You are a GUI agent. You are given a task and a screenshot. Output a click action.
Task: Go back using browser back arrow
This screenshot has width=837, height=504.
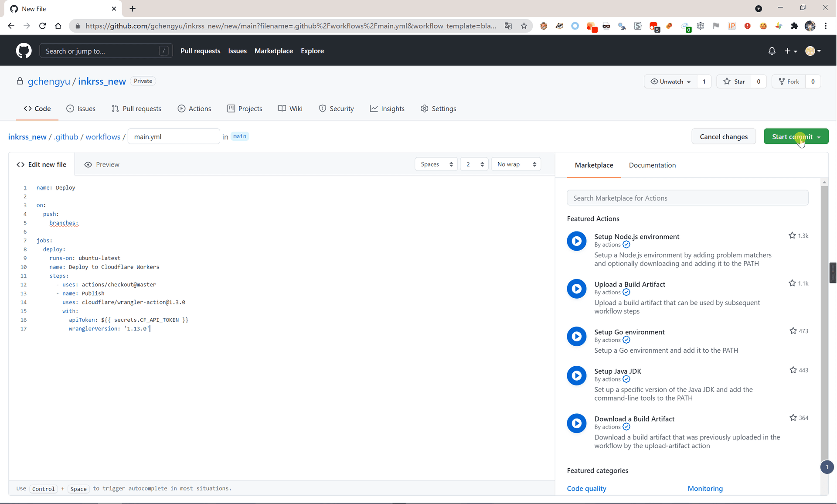[11, 26]
